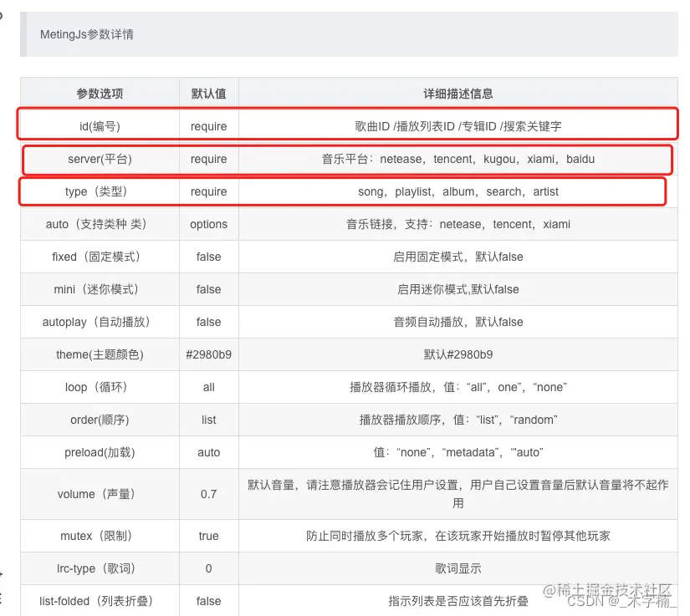Click the 'require' value in the type row

208,191
